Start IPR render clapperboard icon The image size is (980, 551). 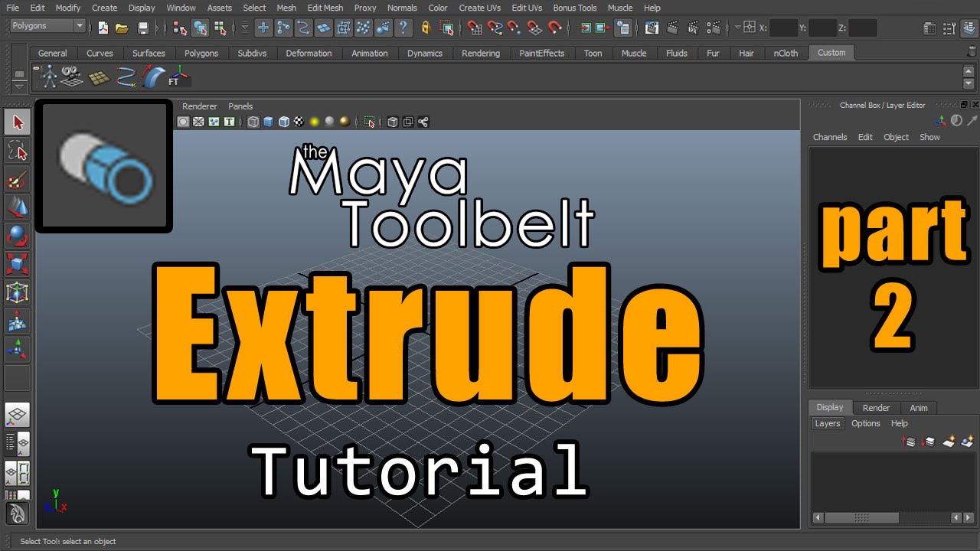[693, 28]
